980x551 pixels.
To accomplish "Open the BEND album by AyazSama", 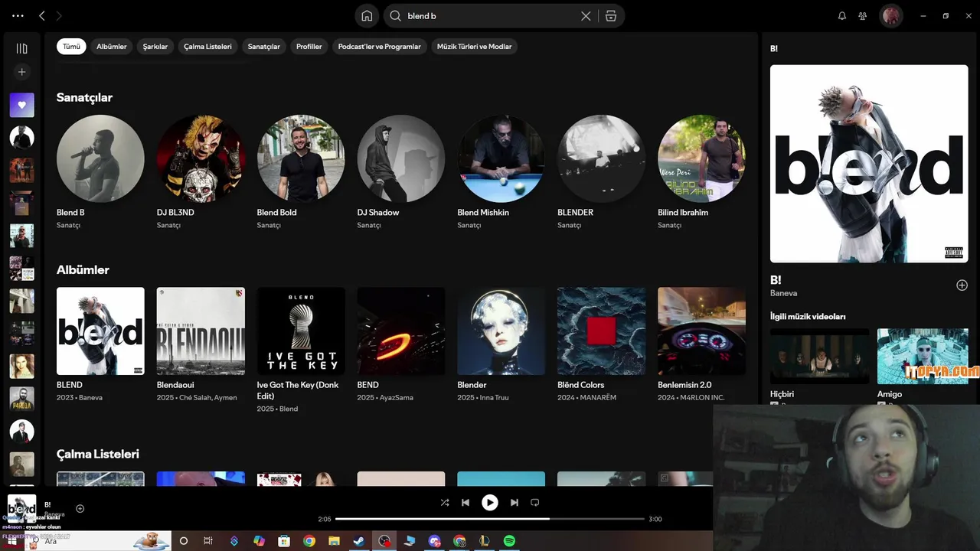I will pyautogui.click(x=401, y=331).
